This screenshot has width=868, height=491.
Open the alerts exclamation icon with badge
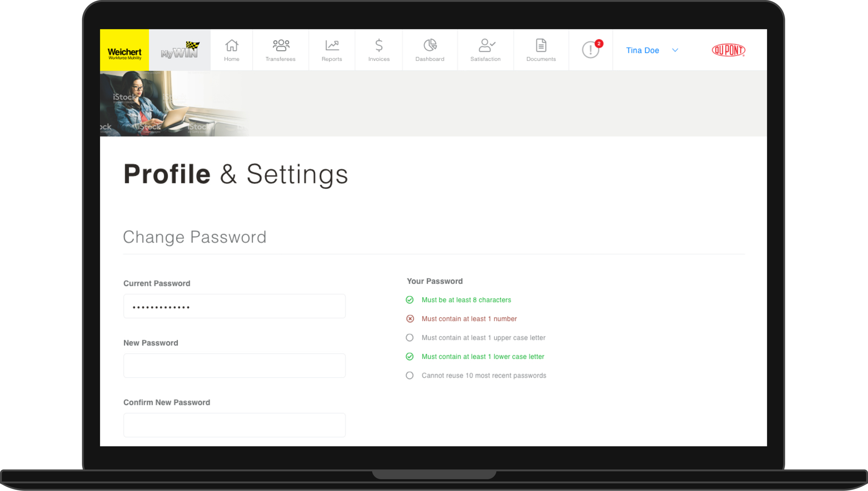(591, 50)
